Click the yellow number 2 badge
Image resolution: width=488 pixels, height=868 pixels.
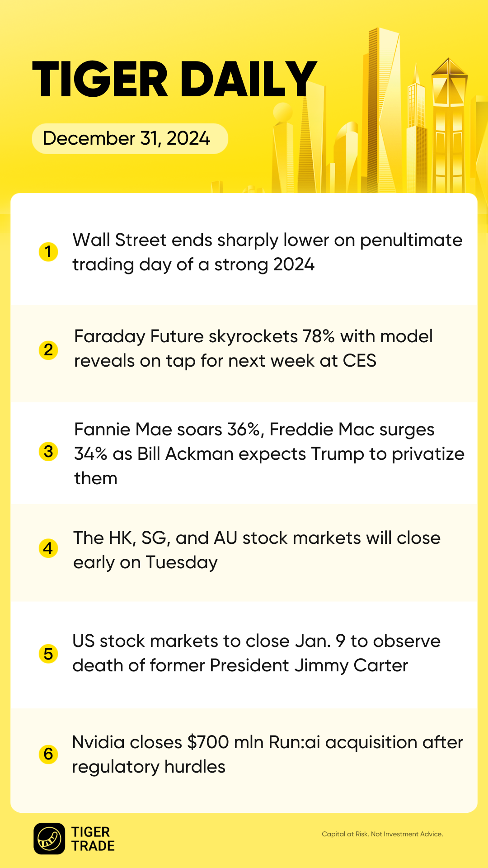click(48, 350)
